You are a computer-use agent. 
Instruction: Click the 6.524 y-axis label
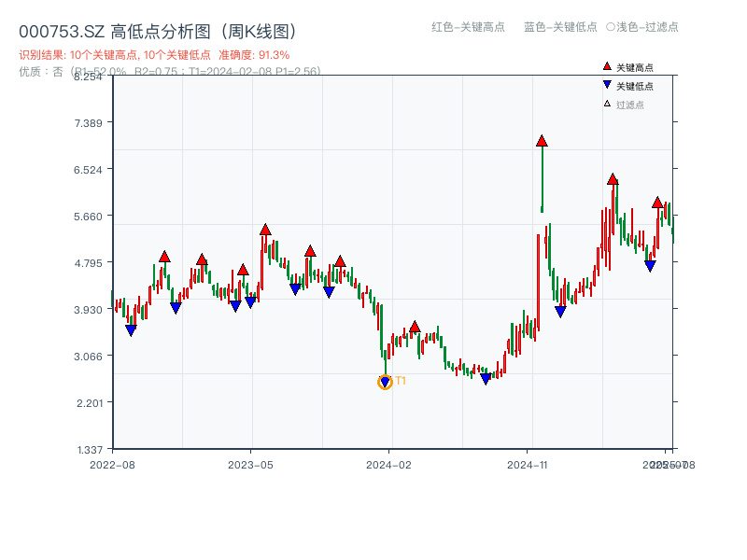88,170
